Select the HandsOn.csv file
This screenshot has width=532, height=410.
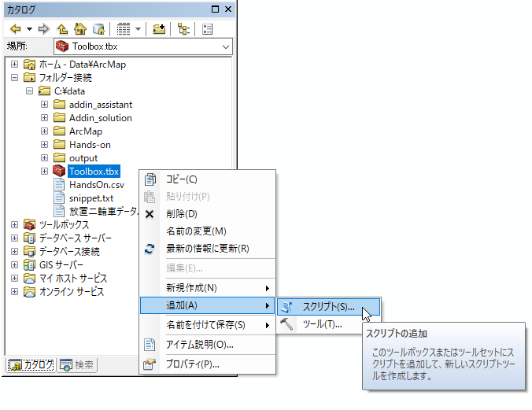[97, 185]
